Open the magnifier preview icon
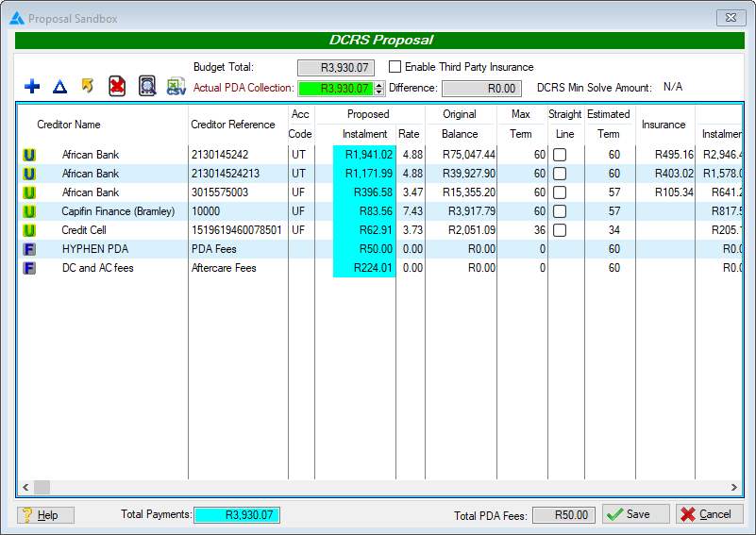The height and width of the screenshot is (535, 756). click(147, 87)
